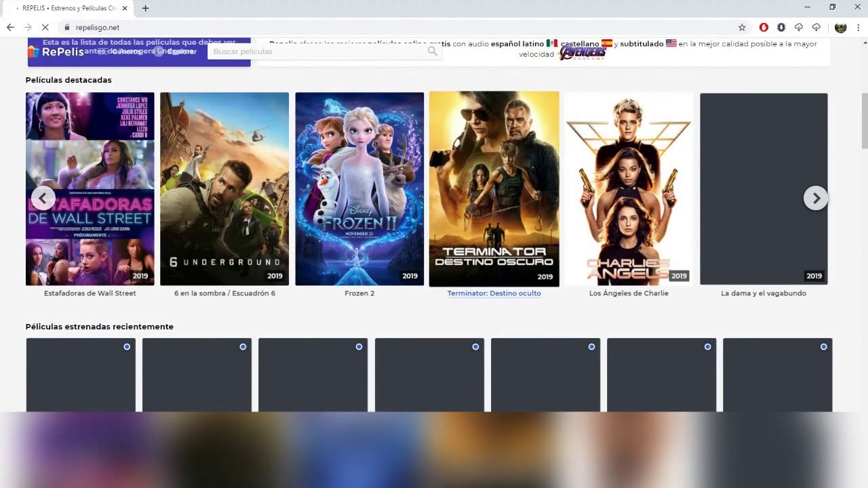
Task: Click the magnifier search icon
Action: pos(433,52)
